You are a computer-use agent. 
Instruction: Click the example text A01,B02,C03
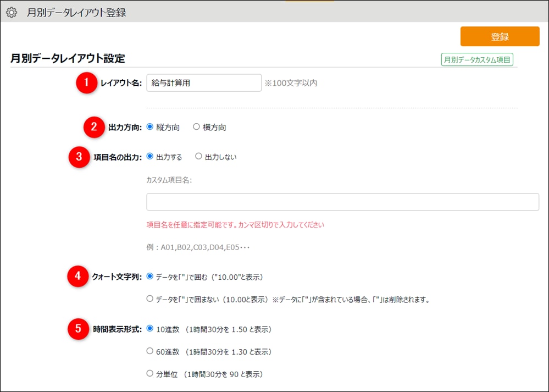point(198,247)
